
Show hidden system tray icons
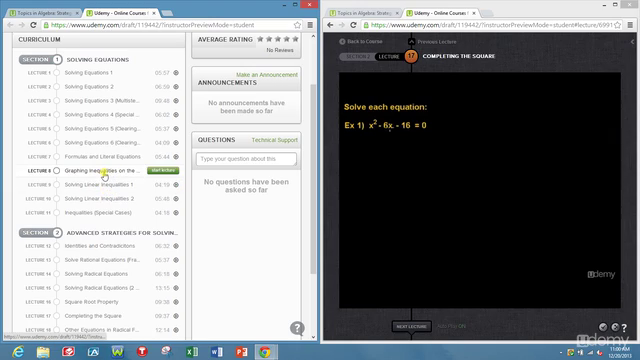pos(561,352)
